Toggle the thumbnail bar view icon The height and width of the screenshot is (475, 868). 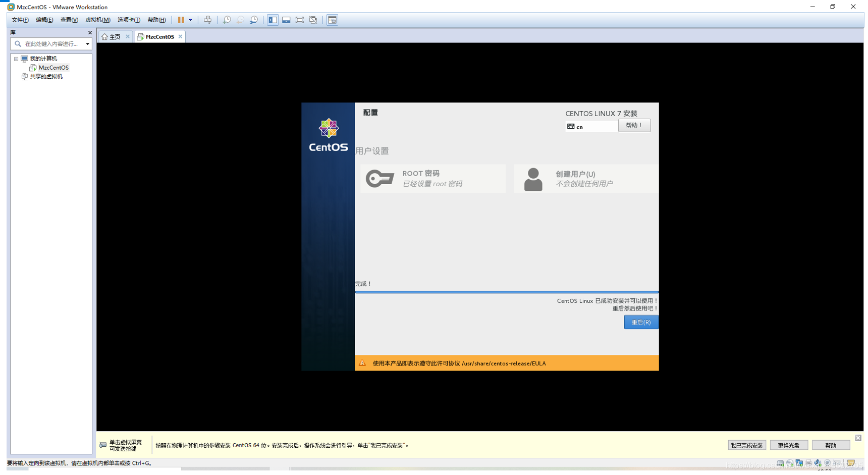tap(286, 20)
